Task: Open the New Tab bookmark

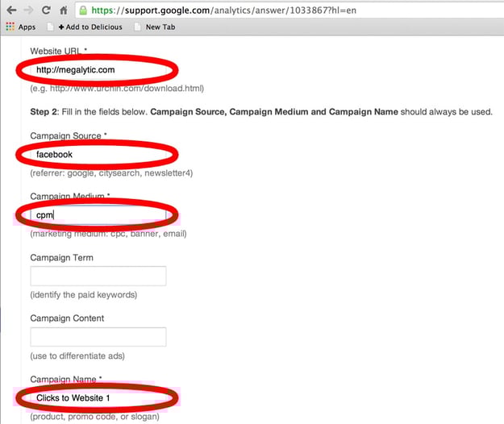Action: click(x=156, y=27)
